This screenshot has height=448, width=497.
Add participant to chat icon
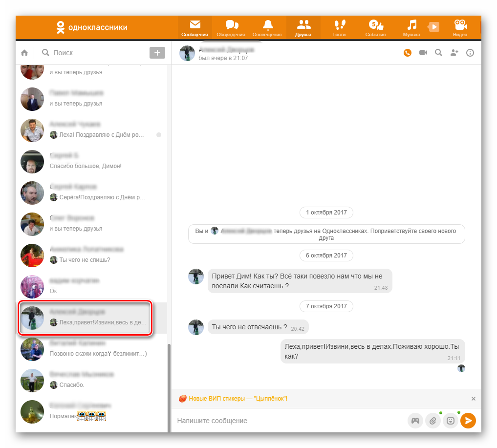point(454,53)
